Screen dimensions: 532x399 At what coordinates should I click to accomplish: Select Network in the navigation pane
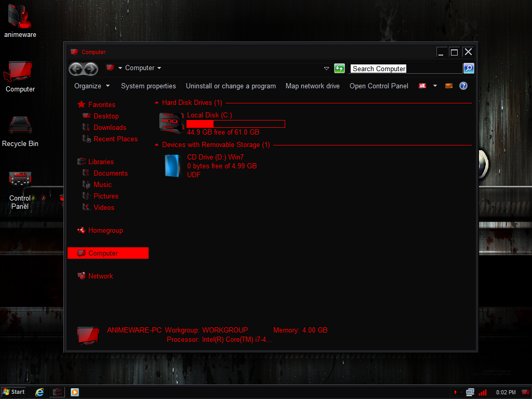pos(100,276)
